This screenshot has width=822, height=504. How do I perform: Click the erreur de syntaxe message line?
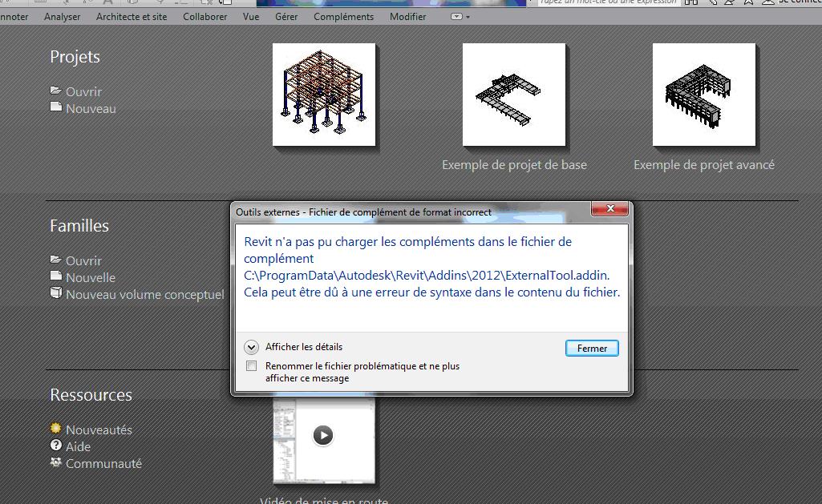[432, 292]
